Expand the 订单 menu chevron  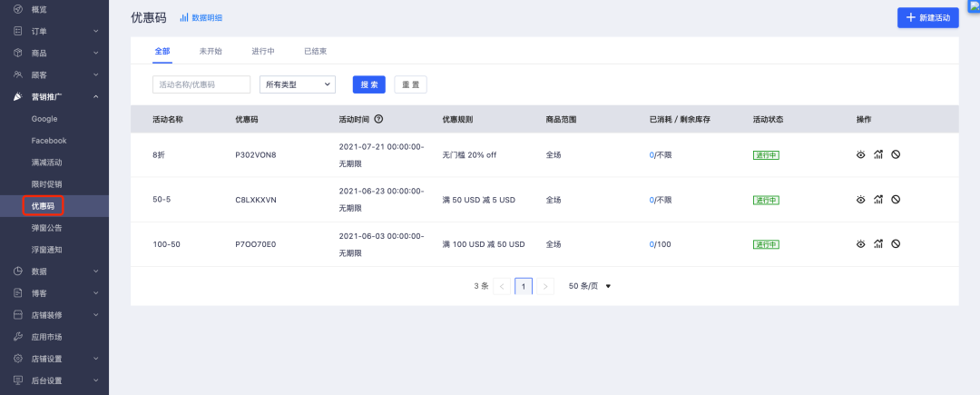pyautogui.click(x=96, y=31)
